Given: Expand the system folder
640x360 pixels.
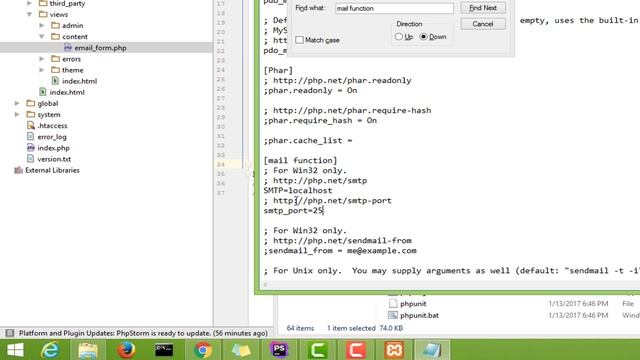Looking at the screenshot, I should [17, 114].
